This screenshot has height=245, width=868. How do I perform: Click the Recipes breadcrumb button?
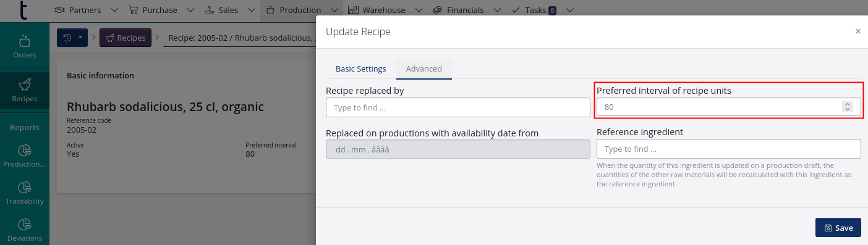(x=126, y=38)
